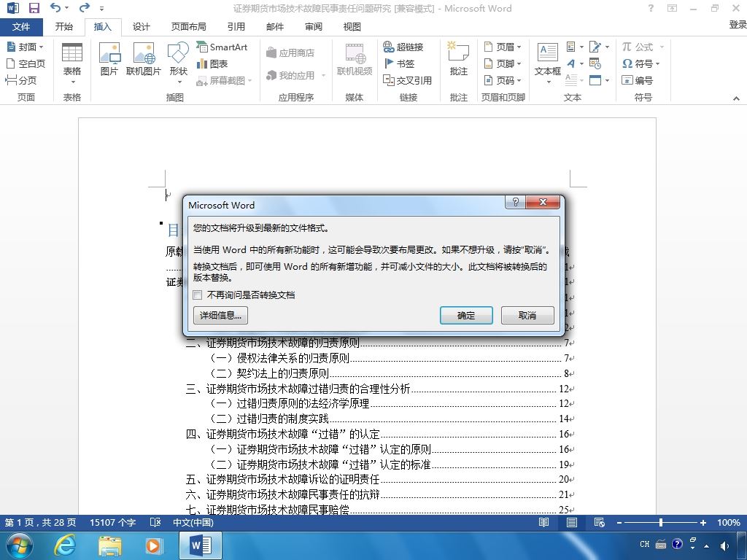Click the 详细信息... button
Screen dimensions: 747x560
[220, 315]
